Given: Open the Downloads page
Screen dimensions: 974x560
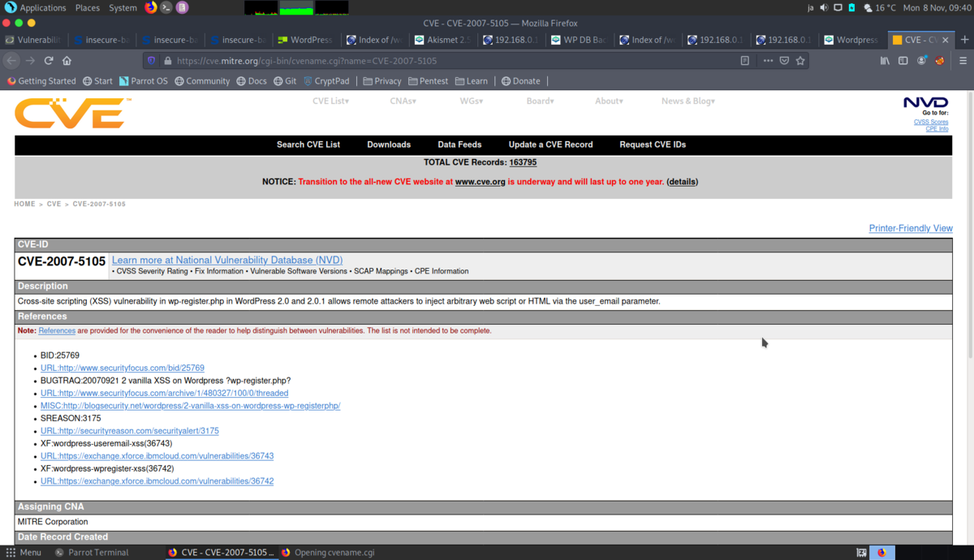Looking at the screenshot, I should coord(389,144).
